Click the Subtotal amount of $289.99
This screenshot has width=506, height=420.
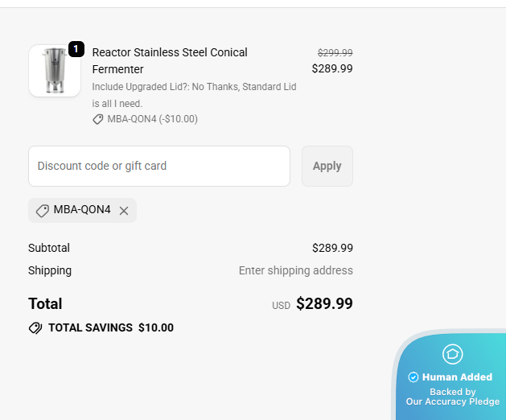tap(332, 248)
